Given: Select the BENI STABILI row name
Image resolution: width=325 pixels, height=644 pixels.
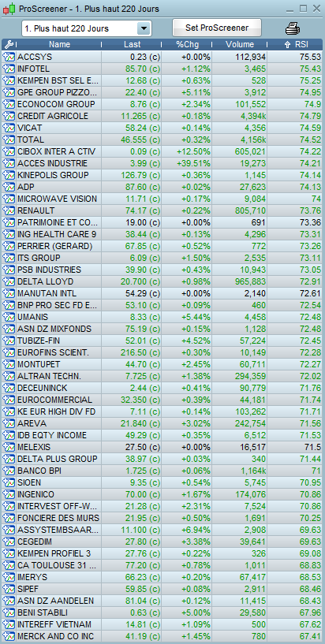Looking at the screenshot, I should [x=43, y=612].
